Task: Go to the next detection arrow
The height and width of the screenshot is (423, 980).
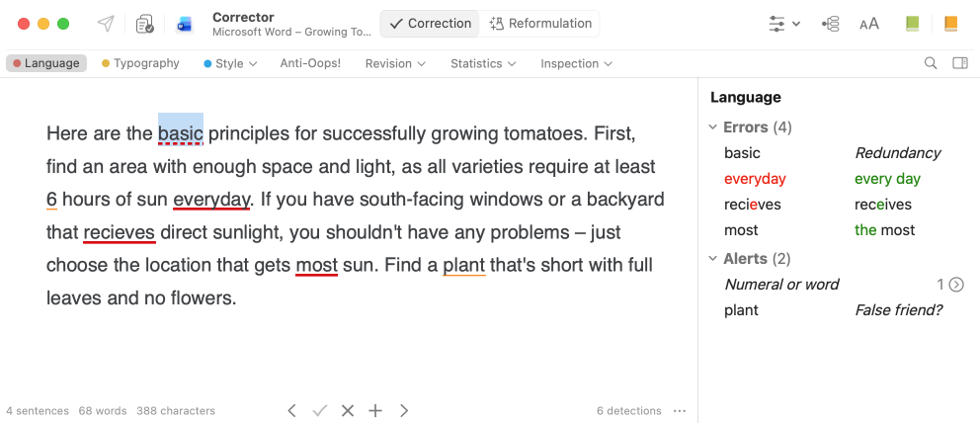Action: click(404, 410)
